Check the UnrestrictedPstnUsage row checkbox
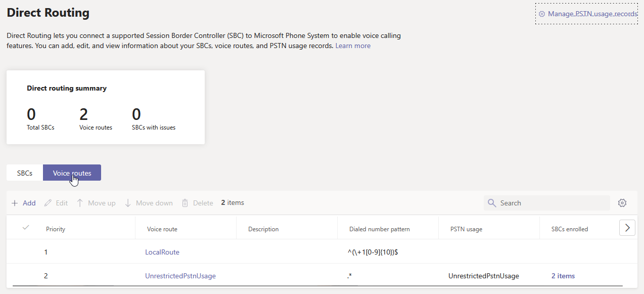 (25, 276)
